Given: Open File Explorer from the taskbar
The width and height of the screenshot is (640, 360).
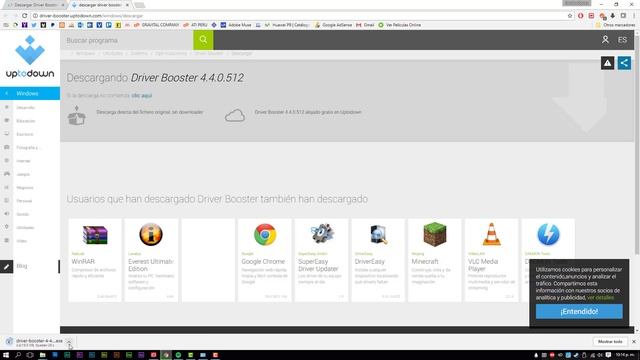Looking at the screenshot, I should (x=42, y=355).
